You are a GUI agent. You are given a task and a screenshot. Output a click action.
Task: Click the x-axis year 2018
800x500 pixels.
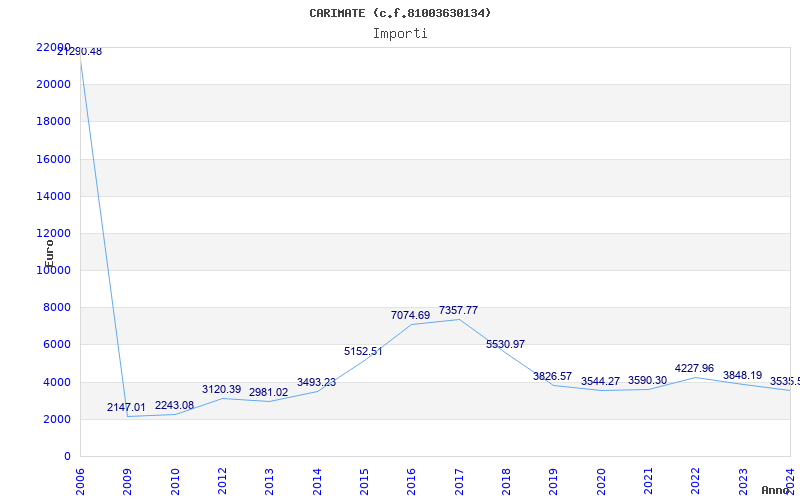point(506,482)
